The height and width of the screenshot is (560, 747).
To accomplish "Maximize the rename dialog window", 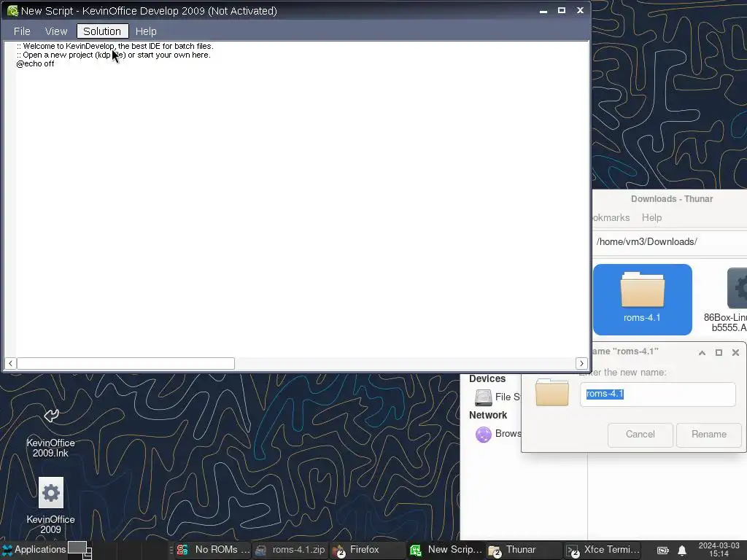I will tap(719, 352).
